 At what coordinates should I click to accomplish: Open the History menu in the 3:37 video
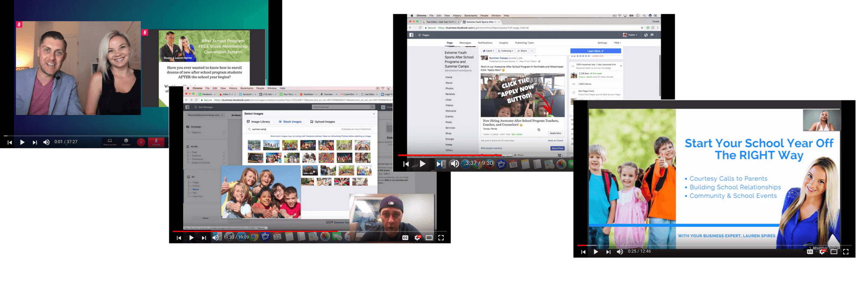point(457,16)
